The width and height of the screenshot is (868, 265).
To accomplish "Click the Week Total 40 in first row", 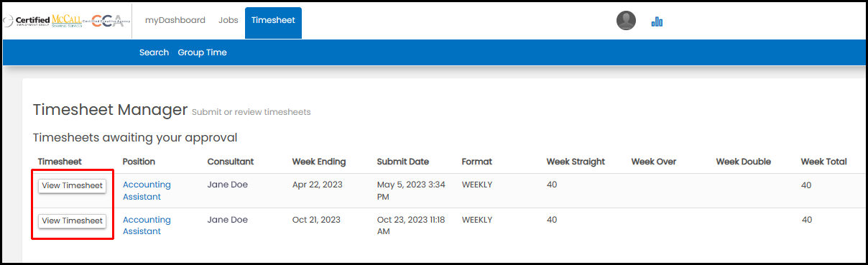I will coord(806,185).
